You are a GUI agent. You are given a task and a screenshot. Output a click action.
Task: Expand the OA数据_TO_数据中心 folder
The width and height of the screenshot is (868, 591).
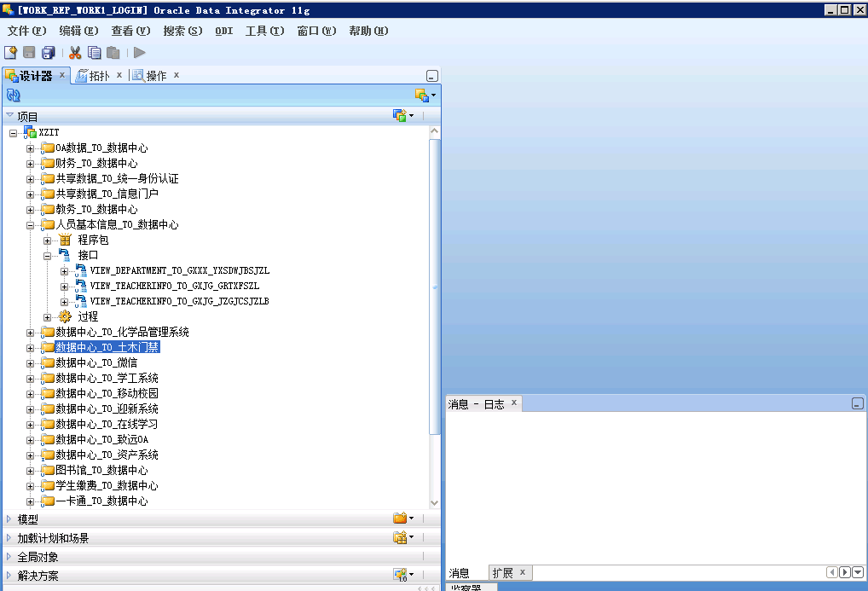coord(30,148)
